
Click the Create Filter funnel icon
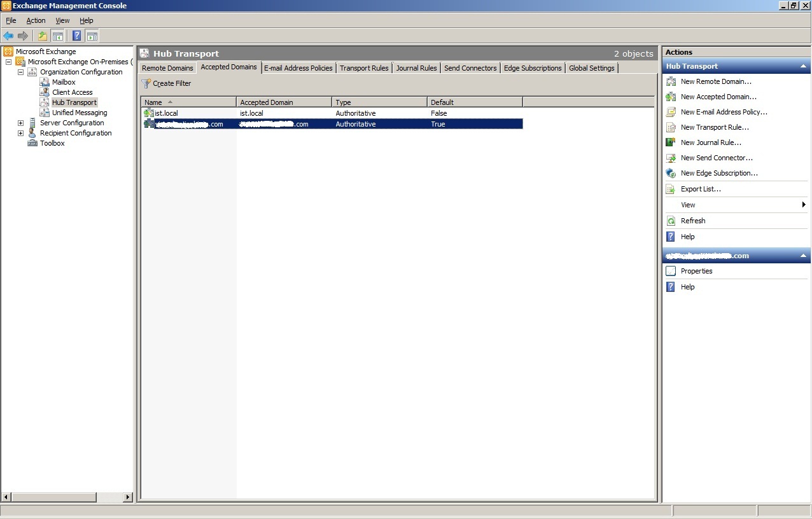pos(146,83)
